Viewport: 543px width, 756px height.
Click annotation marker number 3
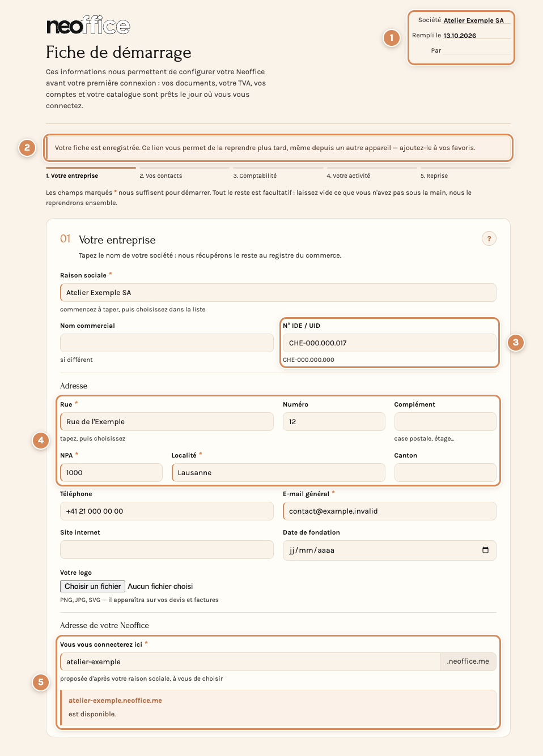coord(515,342)
